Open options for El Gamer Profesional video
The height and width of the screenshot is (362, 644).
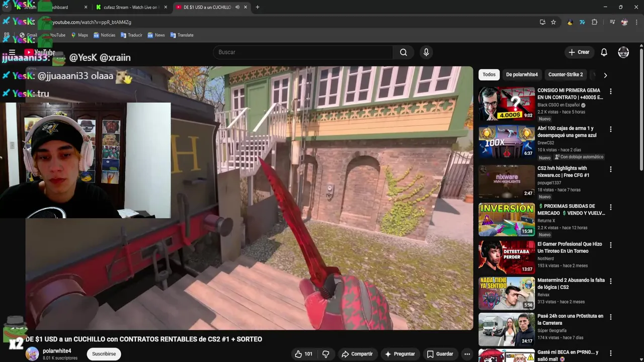point(610,245)
